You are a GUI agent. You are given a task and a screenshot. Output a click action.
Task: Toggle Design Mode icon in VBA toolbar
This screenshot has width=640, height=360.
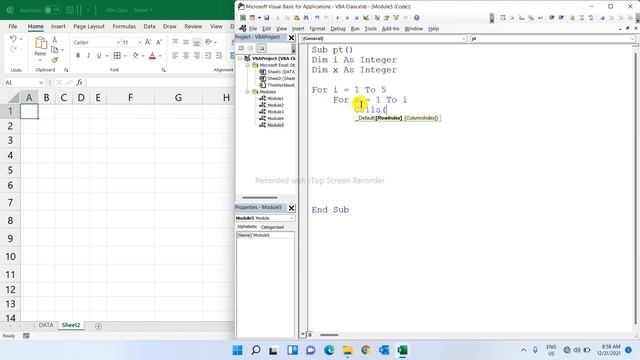(x=366, y=18)
